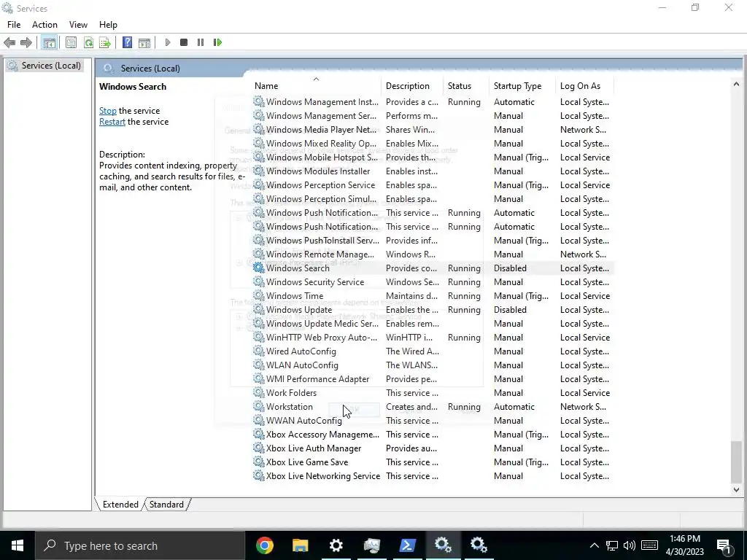Switch to the Standard tab
Screen dimensions: 747x560
[166, 505]
